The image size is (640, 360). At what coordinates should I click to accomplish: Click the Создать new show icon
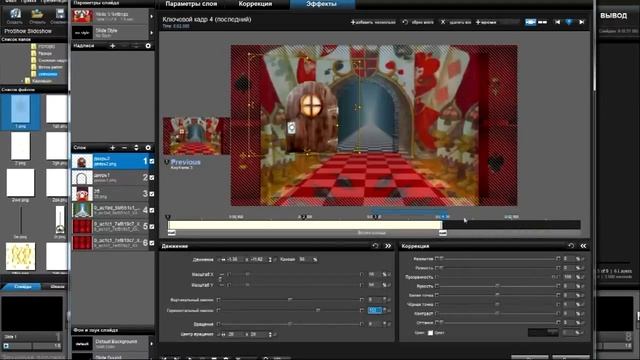(15, 14)
